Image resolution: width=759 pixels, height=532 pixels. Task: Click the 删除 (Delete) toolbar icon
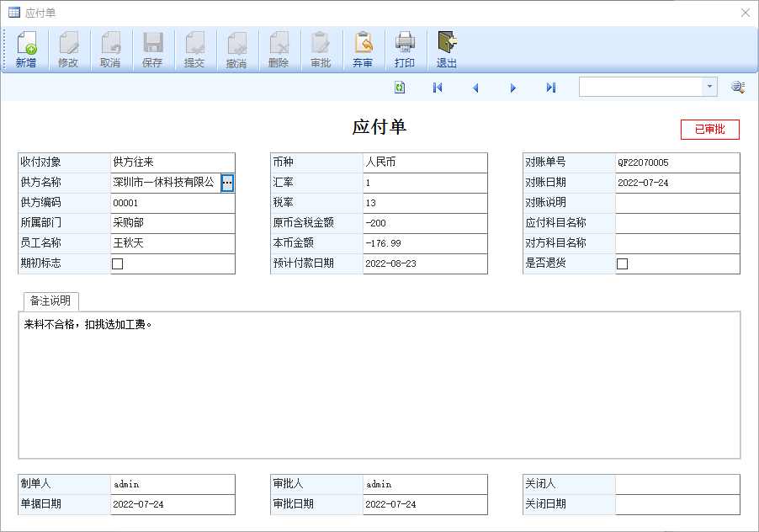[279, 49]
